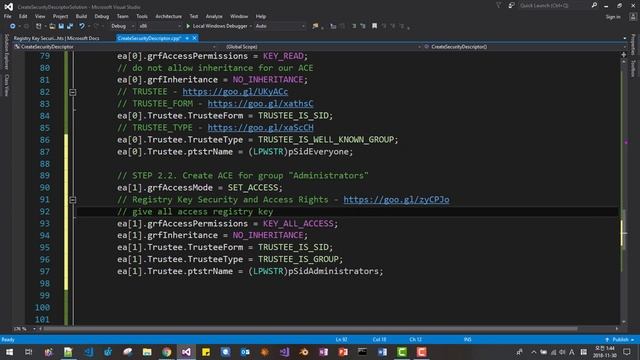Open the CreateSecurityDescriptor project scope dropdown

click(115, 47)
